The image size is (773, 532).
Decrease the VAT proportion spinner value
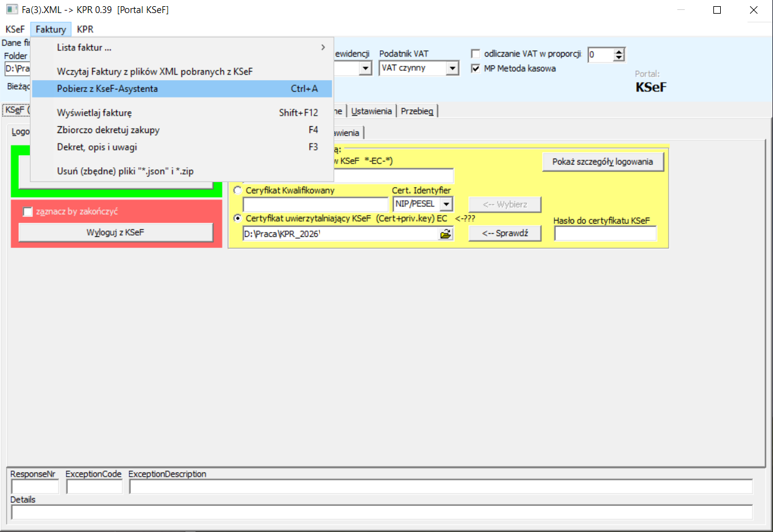pyautogui.click(x=618, y=58)
